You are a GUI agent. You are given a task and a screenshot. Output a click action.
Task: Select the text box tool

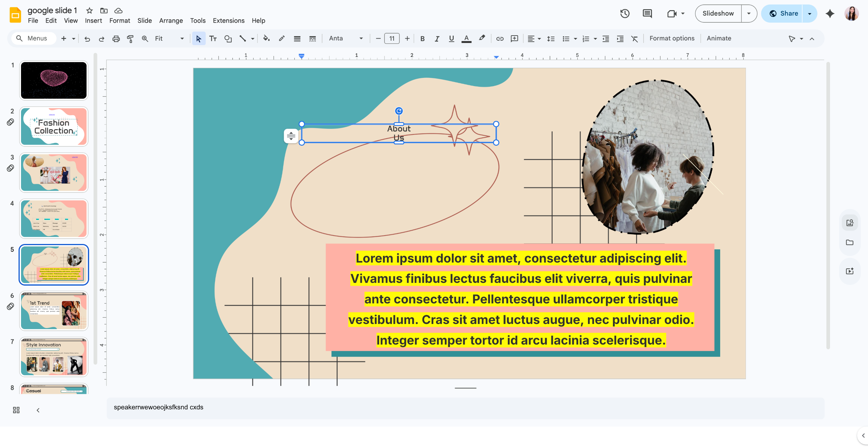213,39
